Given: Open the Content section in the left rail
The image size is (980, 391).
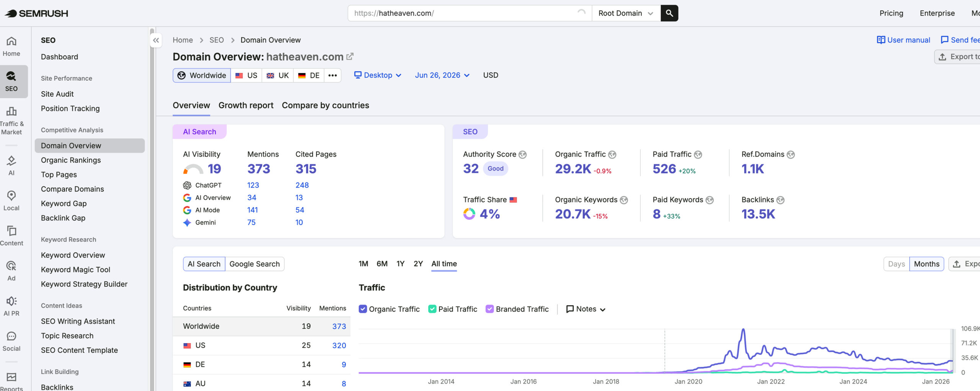Looking at the screenshot, I should tap(11, 236).
